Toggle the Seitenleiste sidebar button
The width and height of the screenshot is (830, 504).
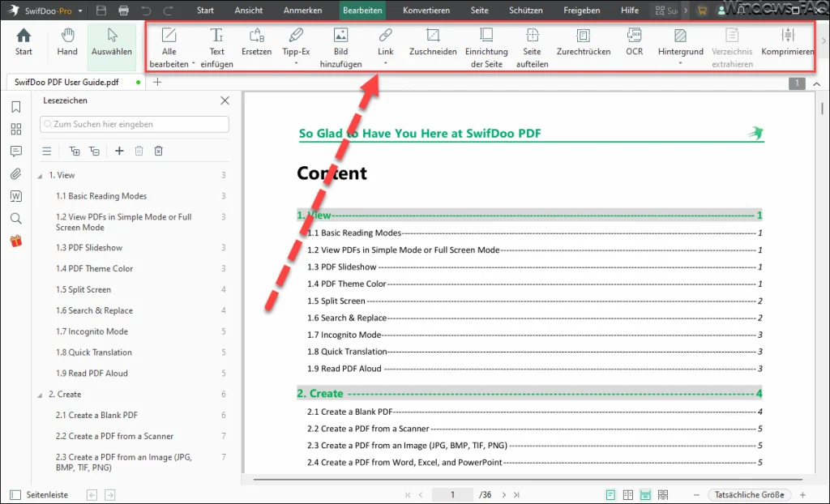click(39, 494)
